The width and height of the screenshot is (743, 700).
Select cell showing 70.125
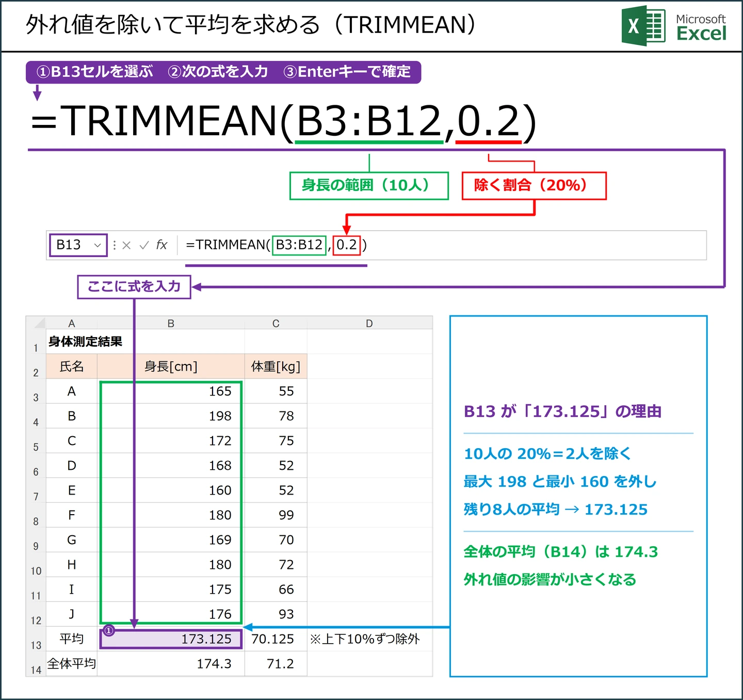[276, 639]
